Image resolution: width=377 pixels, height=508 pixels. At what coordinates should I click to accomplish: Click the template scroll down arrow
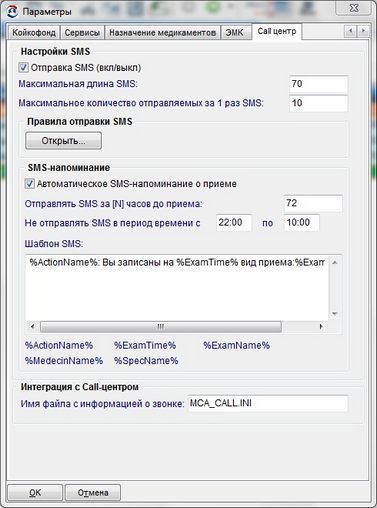pyautogui.click(x=335, y=313)
